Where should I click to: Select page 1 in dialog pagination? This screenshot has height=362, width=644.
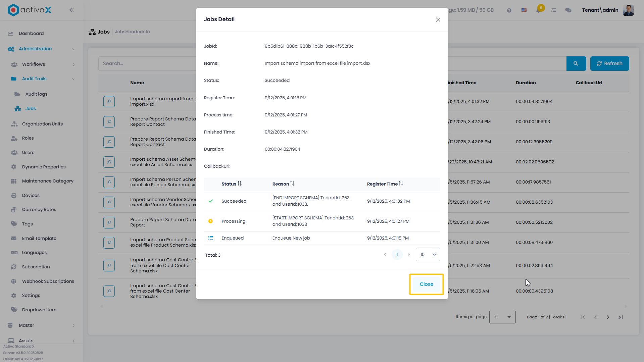pos(397,255)
